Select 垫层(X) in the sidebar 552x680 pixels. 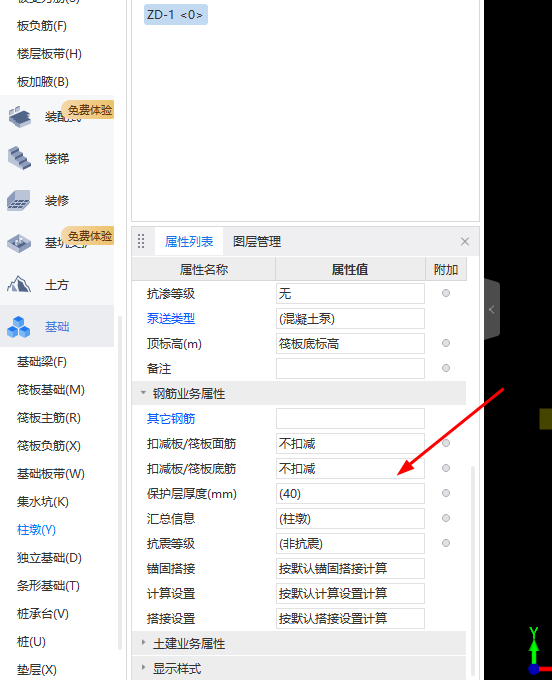[36, 670]
